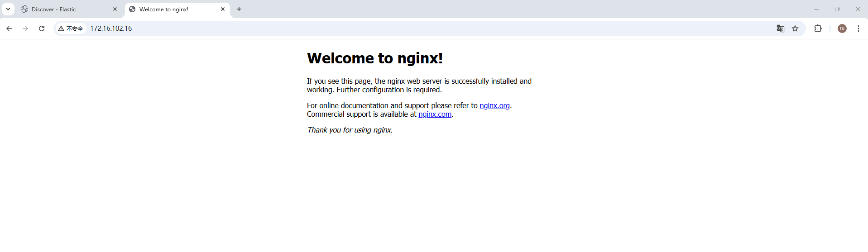
Task: Restore down the browser window
Action: click(x=837, y=9)
